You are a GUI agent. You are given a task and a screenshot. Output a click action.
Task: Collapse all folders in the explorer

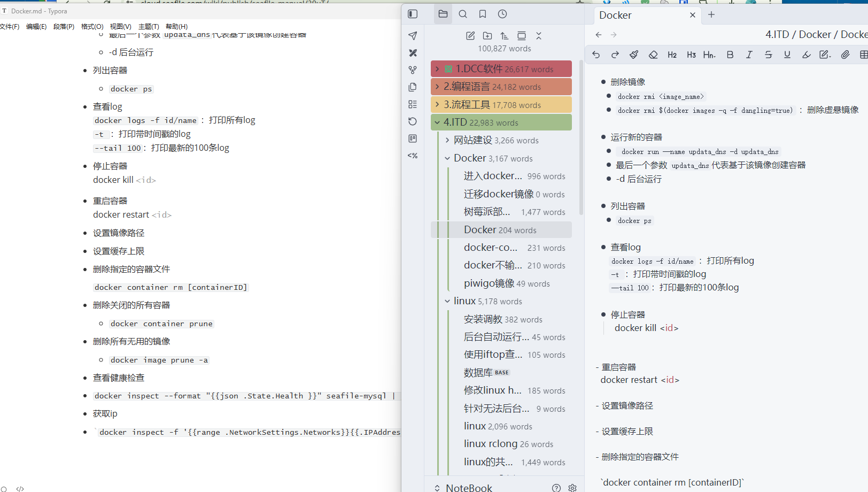click(x=539, y=36)
